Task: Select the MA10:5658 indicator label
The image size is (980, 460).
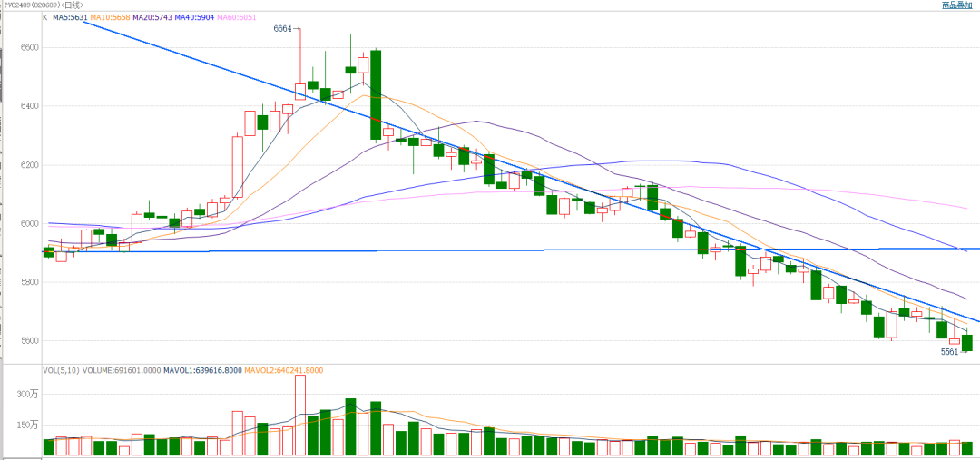Action: [x=110, y=18]
